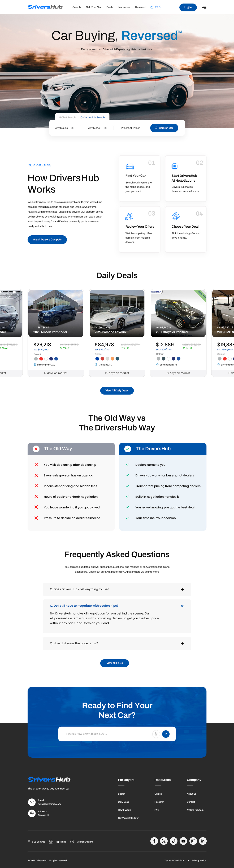The image size is (234, 868).
Task: Open the Affiliate Program footer link
Action: [195, 810]
